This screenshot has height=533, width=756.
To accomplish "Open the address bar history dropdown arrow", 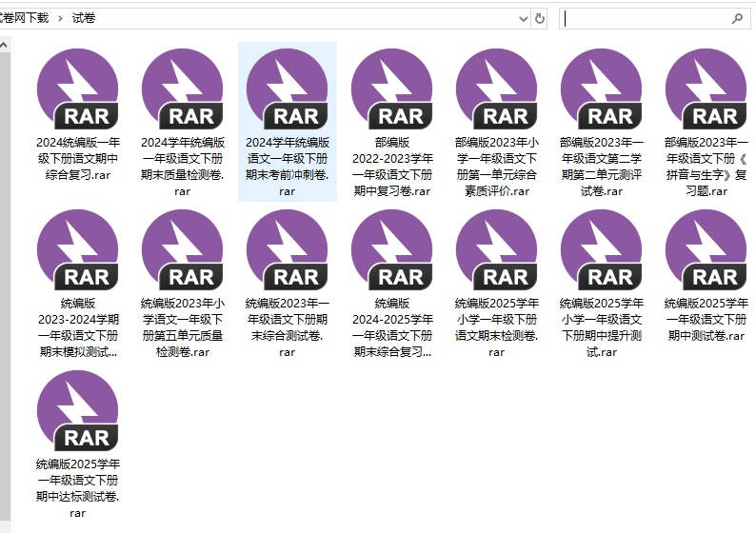I will click(x=524, y=19).
